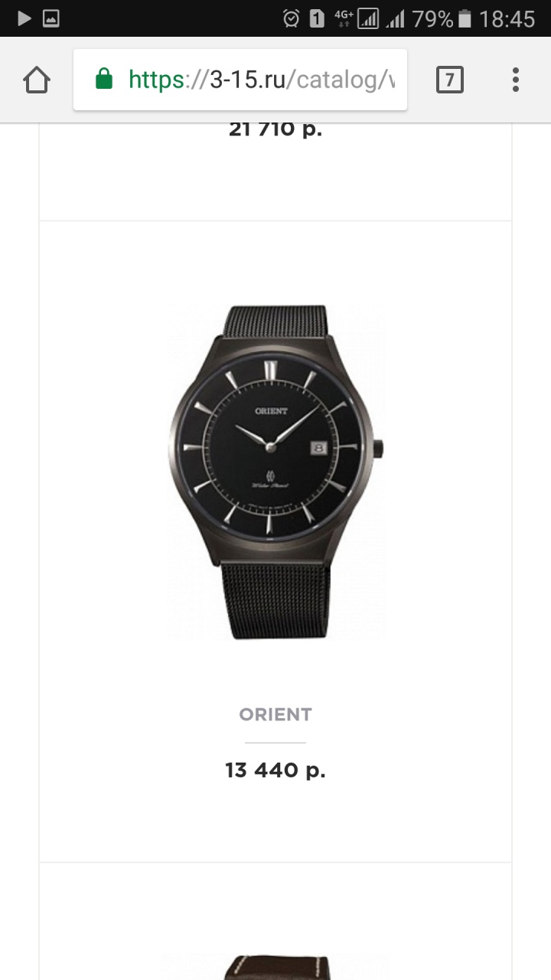The height and width of the screenshot is (980, 551).
Task: Open the black Orient watch product image
Action: [x=275, y=471]
